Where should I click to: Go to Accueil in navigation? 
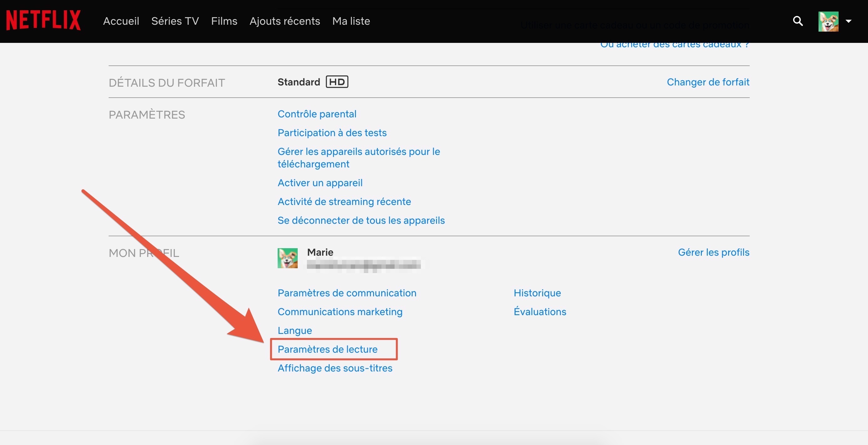point(121,21)
